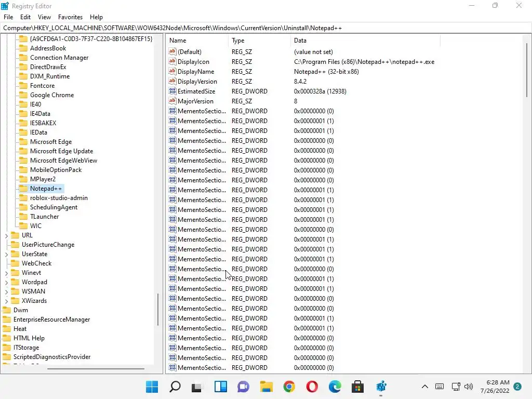Select the SchedulingAgent key
532x399 pixels.
(x=54, y=207)
